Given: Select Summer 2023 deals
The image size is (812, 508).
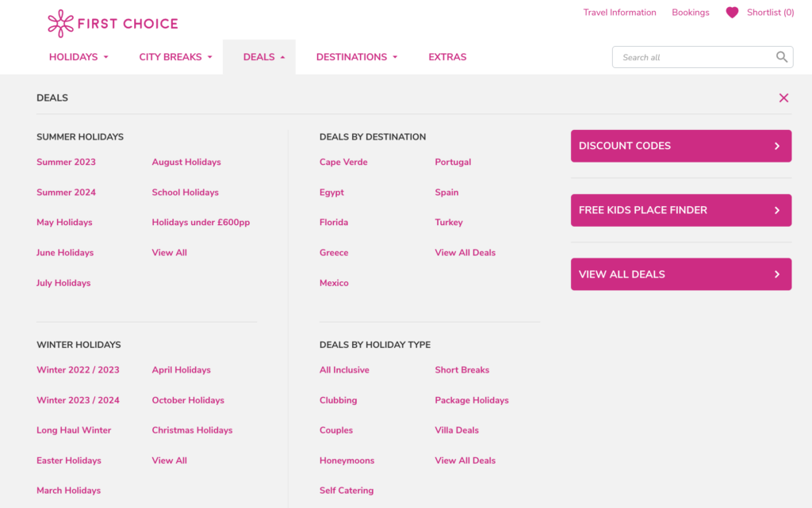Looking at the screenshot, I should pos(66,162).
